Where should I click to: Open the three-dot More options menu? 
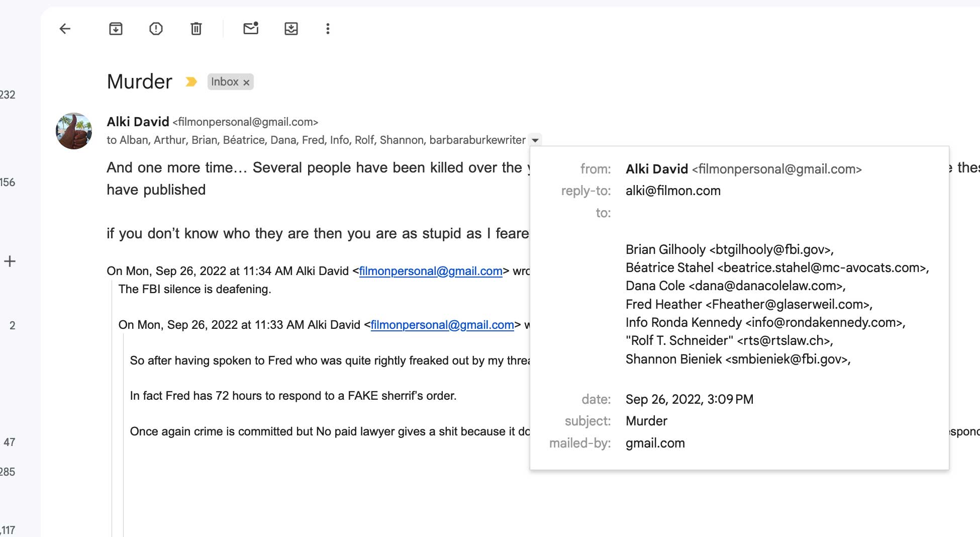pos(328,29)
